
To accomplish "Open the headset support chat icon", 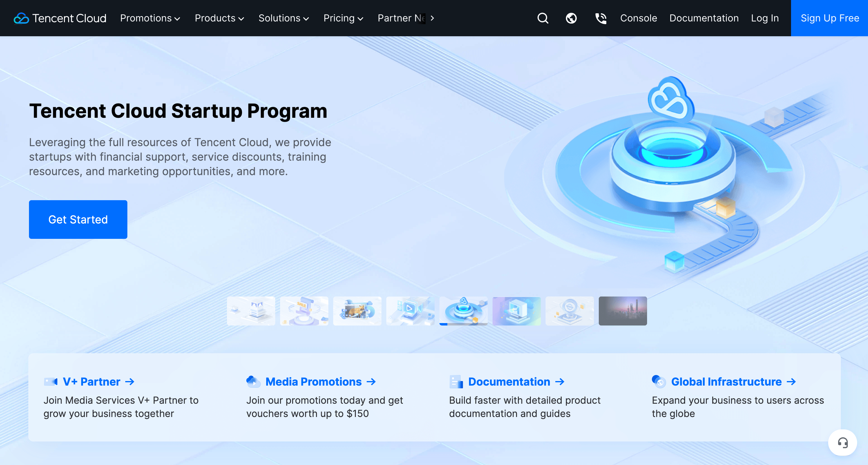I will point(842,443).
